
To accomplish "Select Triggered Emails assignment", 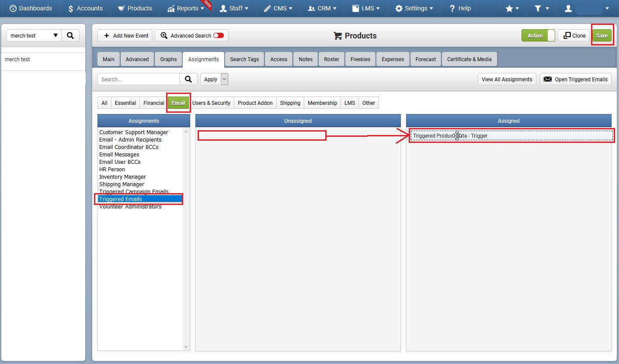I will (x=140, y=199).
